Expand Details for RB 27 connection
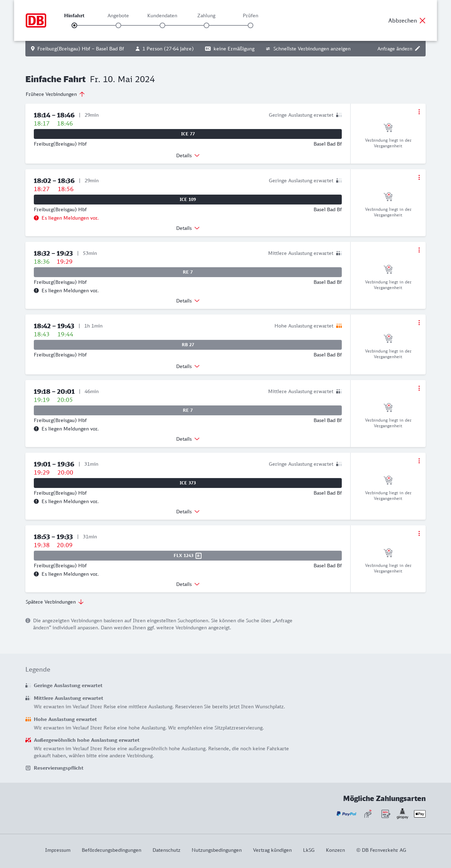Viewport: 451px width, 868px height. pyautogui.click(x=188, y=366)
